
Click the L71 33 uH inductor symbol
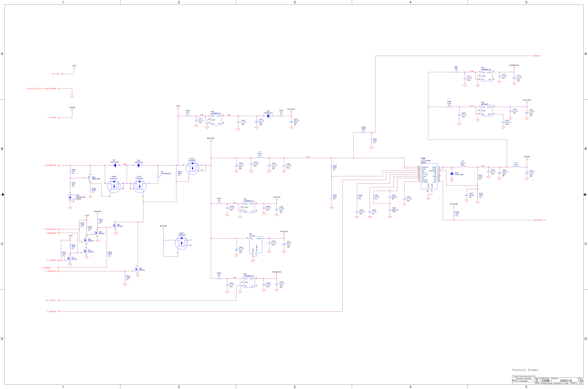point(463,167)
